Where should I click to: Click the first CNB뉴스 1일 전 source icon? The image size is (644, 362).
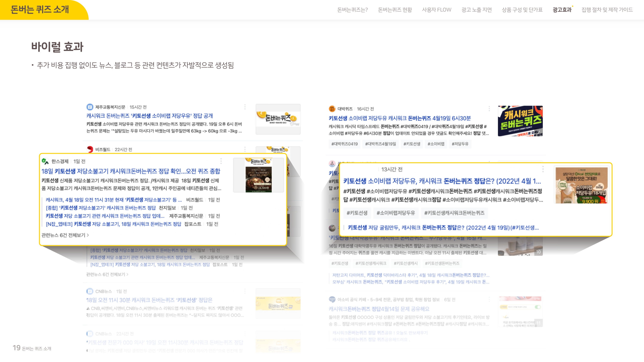coord(90,291)
